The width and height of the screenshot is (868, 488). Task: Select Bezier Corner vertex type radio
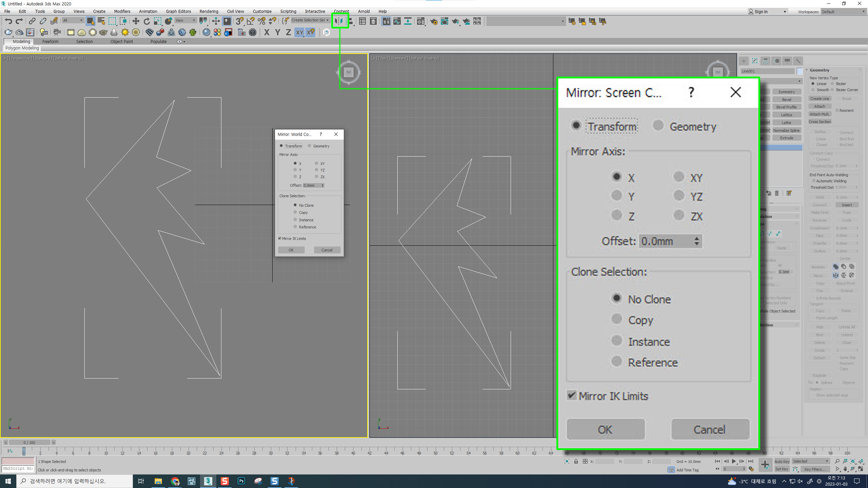click(832, 90)
